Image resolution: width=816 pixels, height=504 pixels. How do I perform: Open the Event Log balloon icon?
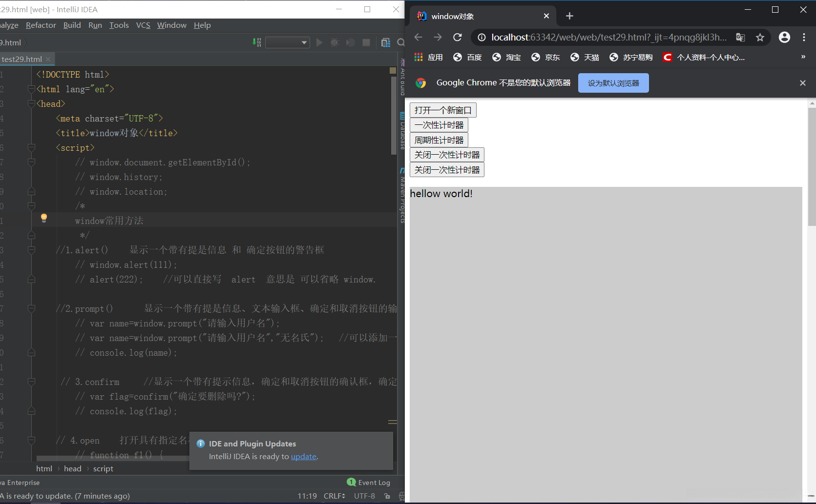tap(352, 482)
